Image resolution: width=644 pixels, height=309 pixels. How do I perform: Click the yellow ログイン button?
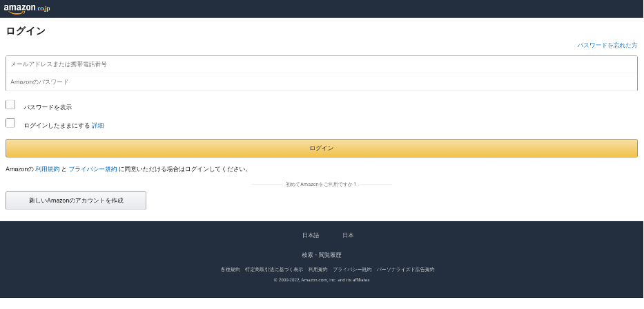click(322, 148)
